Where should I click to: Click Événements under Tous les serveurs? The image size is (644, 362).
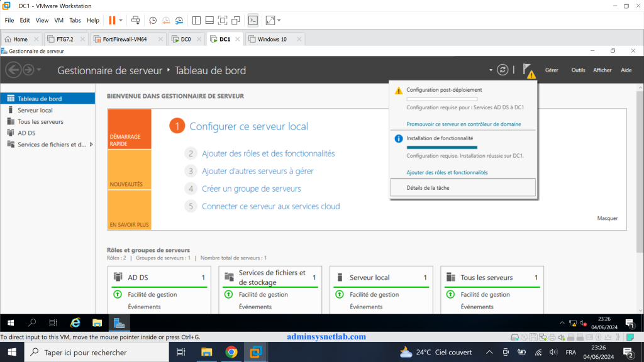click(x=477, y=307)
